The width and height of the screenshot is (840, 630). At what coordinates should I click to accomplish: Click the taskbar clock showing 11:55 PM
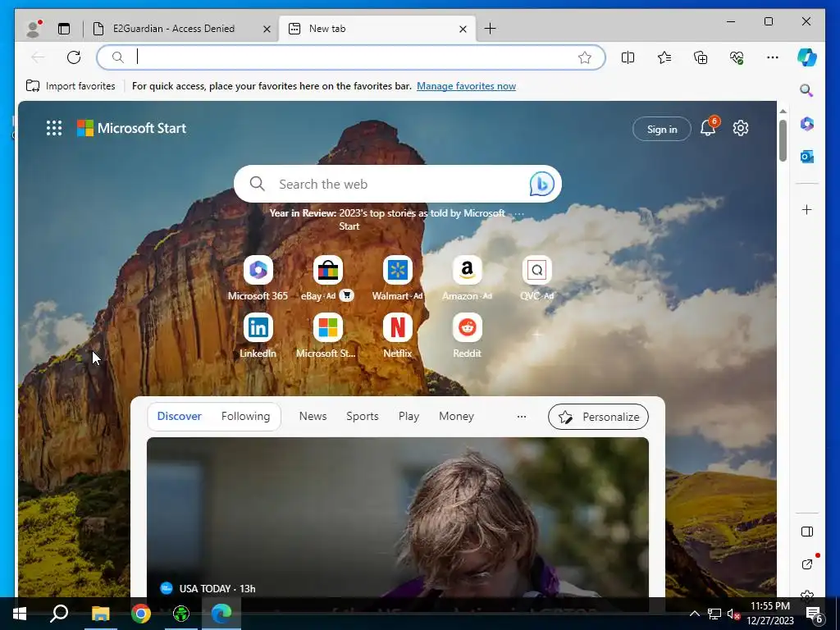tap(769, 614)
